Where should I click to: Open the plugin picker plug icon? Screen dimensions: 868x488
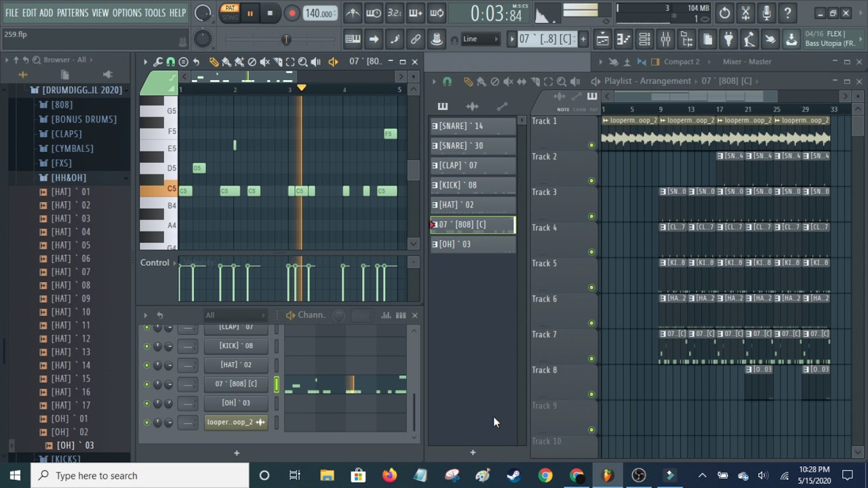[x=728, y=39]
